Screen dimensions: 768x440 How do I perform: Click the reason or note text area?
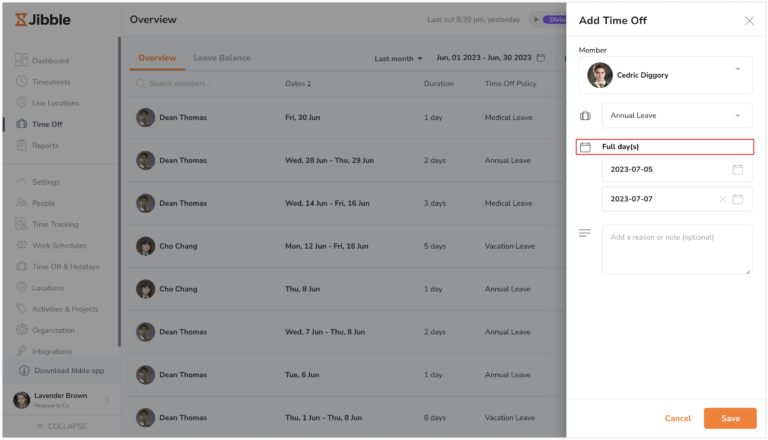[x=676, y=249]
